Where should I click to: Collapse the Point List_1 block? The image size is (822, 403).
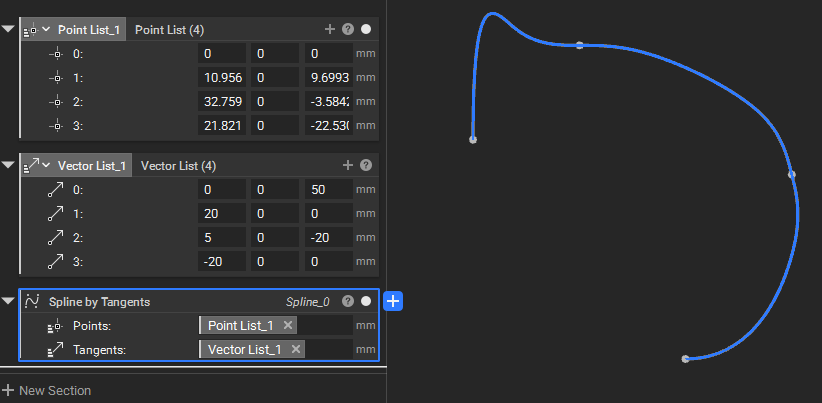(x=9, y=30)
